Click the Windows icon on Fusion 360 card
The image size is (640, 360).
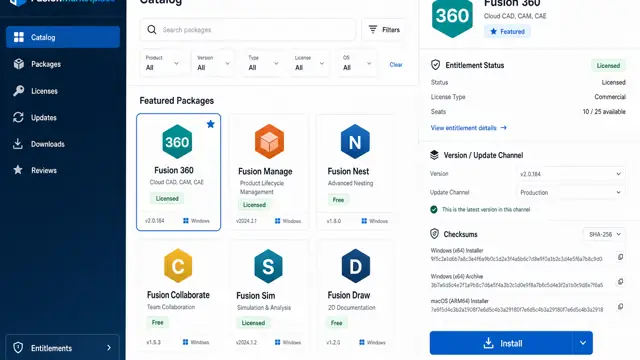pos(186,221)
